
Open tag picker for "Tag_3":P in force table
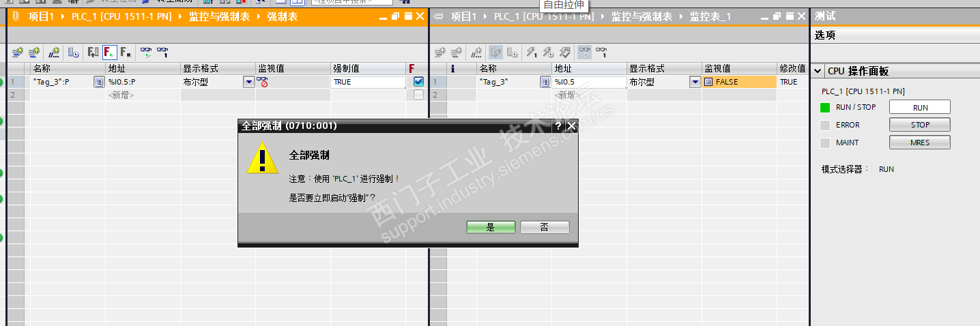click(x=98, y=82)
